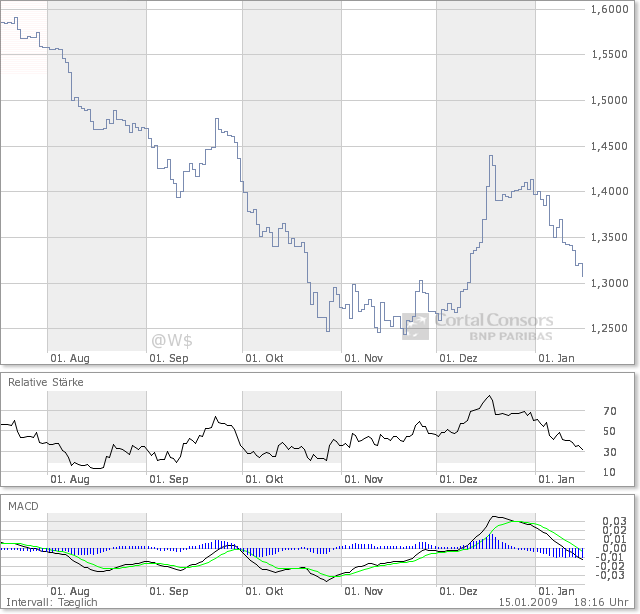Select '01. Dez' under the Relative Stärke chart

click(458, 479)
